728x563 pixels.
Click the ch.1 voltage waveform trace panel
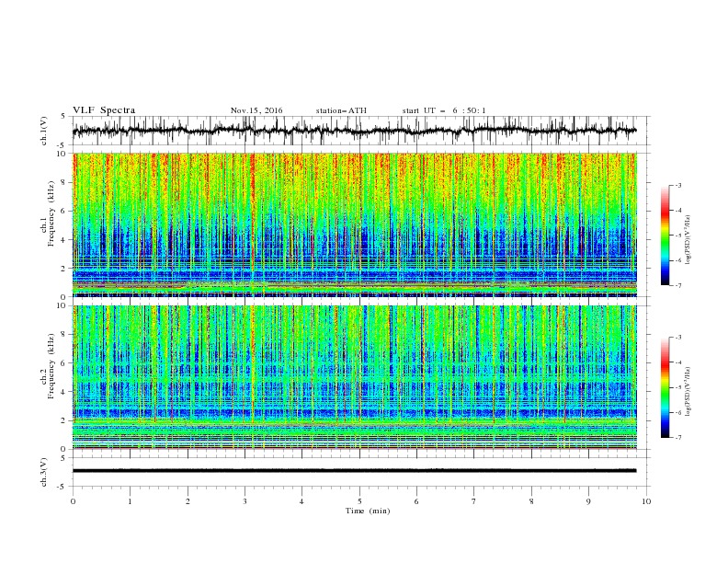[361, 131]
